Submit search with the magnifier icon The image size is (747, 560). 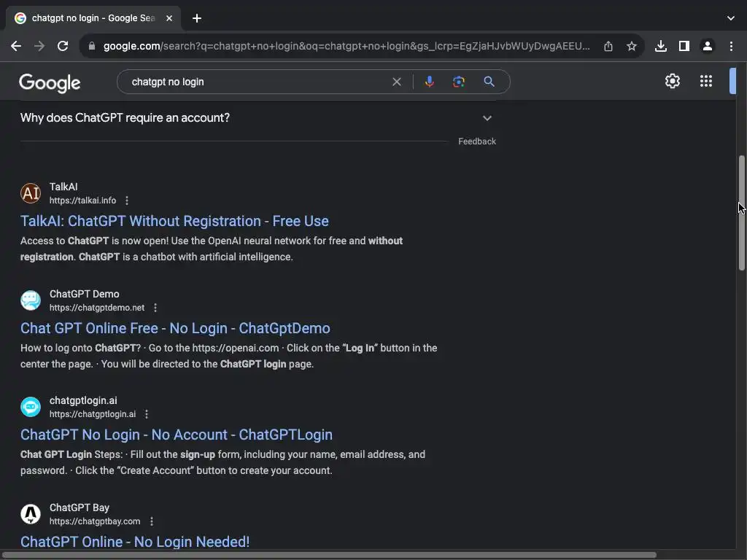[489, 82]
